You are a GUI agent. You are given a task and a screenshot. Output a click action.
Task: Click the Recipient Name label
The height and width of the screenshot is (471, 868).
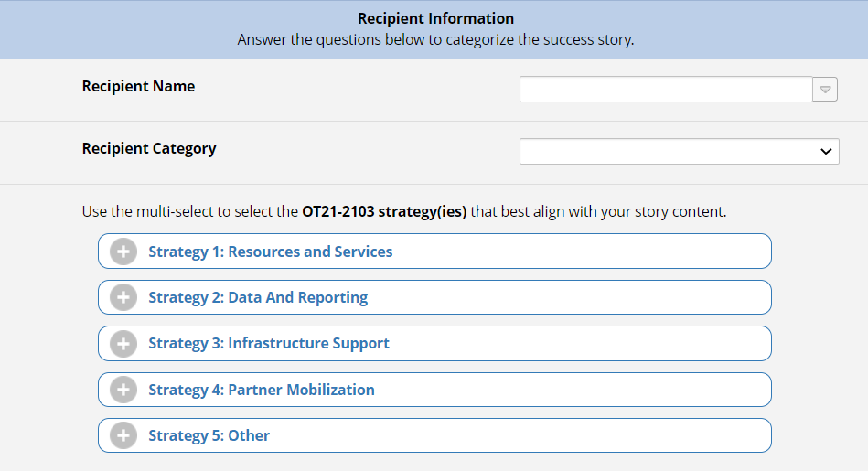click(x=138, y=86)
